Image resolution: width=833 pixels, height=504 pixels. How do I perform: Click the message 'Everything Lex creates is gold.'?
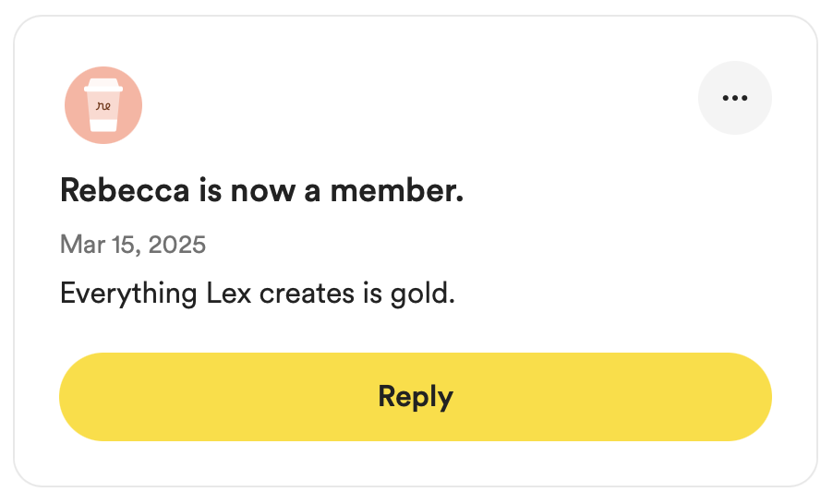tap(258, 294)
